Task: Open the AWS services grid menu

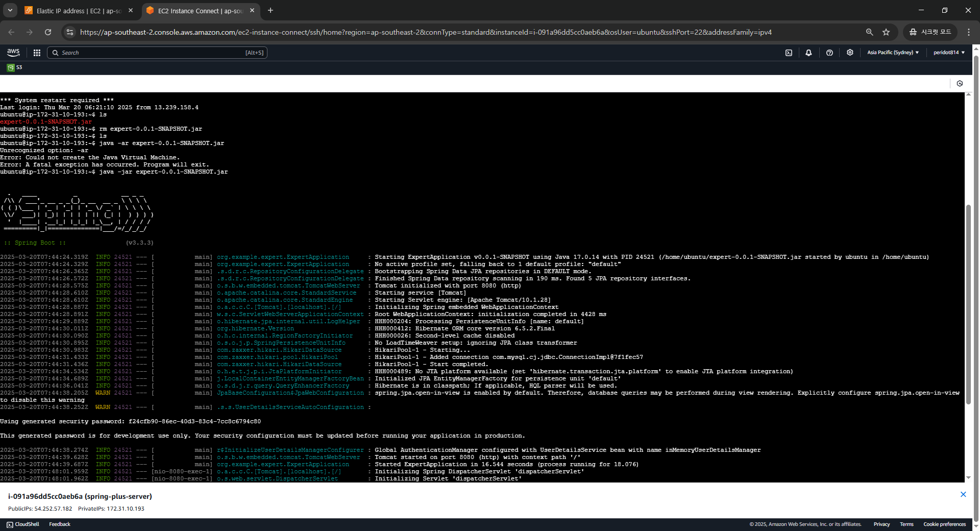Action: [37, 53]
